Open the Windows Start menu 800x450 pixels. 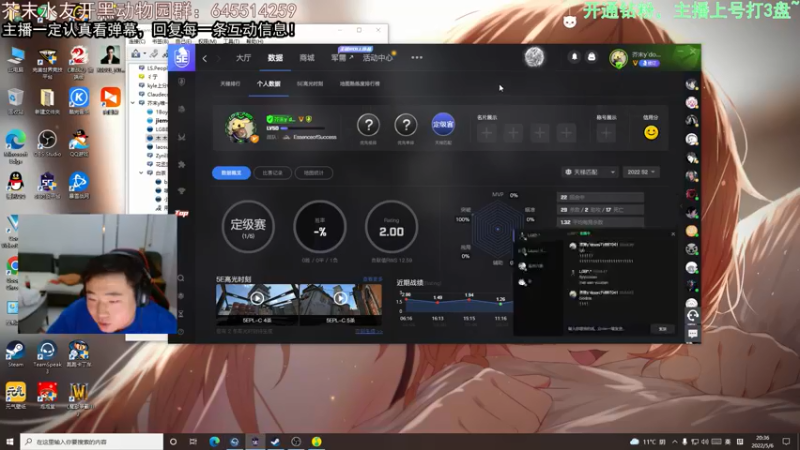(x=10, y=441)
